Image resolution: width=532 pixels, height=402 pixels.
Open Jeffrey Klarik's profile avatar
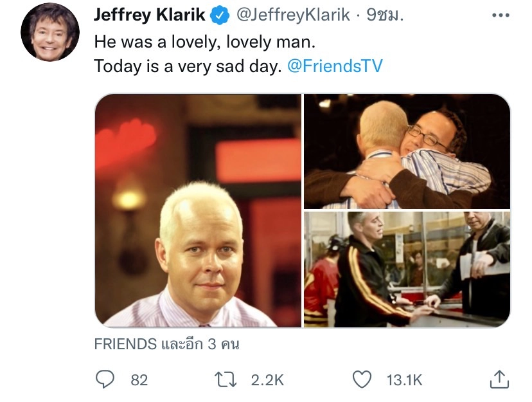click(50, 32)
